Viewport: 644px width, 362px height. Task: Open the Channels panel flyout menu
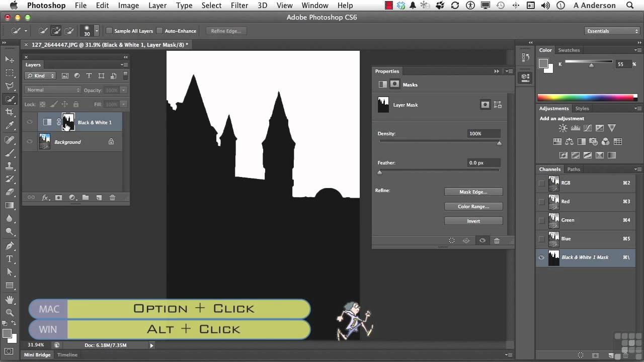pyautogui.click(x=638, y=169)
